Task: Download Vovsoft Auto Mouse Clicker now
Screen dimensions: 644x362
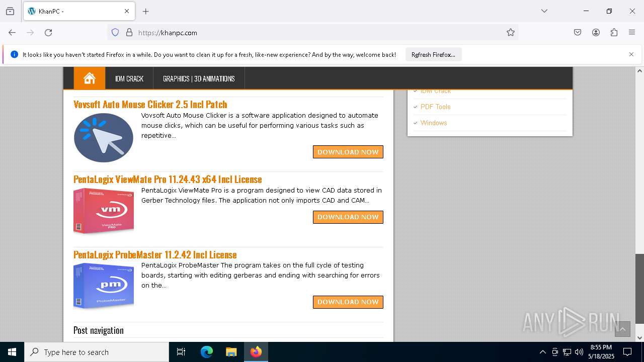Action: tap(348, 152)
